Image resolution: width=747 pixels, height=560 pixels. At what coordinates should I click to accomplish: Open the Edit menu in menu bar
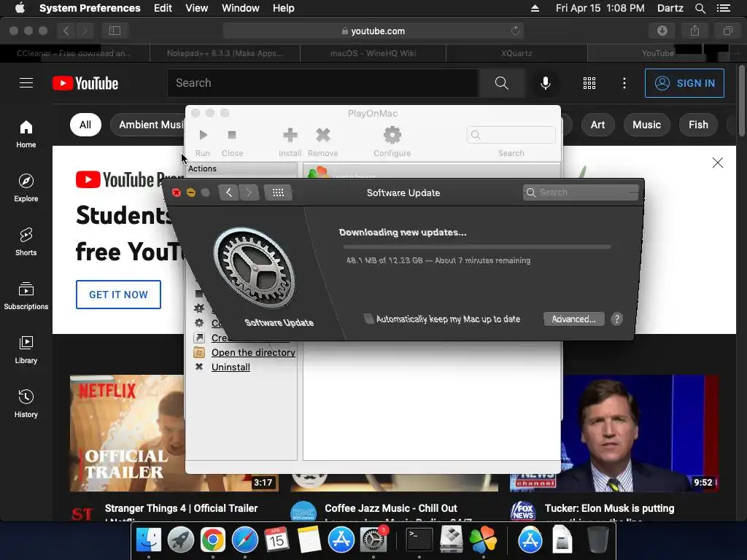pos(163,8)
